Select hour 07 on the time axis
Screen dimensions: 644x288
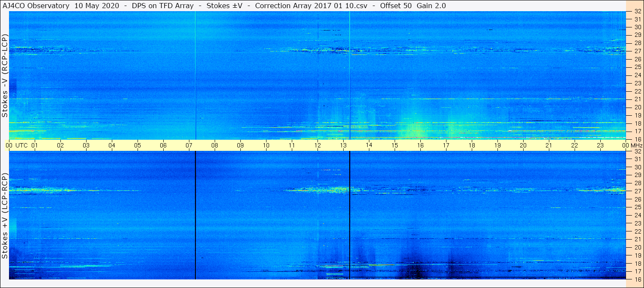pyautogui.click(x=189, y=145)
